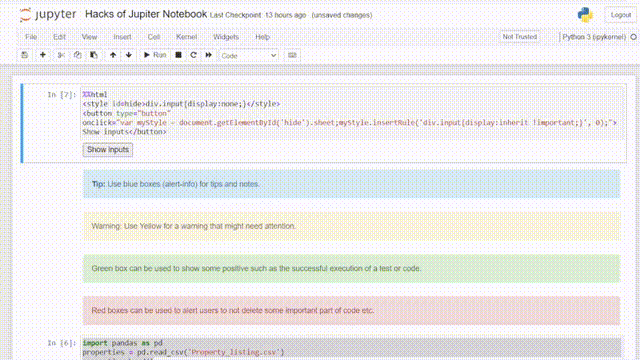640x360 pixels.
Task: Interrupt the kernel with the stop icon
Action: pyautogui.click(x=178, y=55)
